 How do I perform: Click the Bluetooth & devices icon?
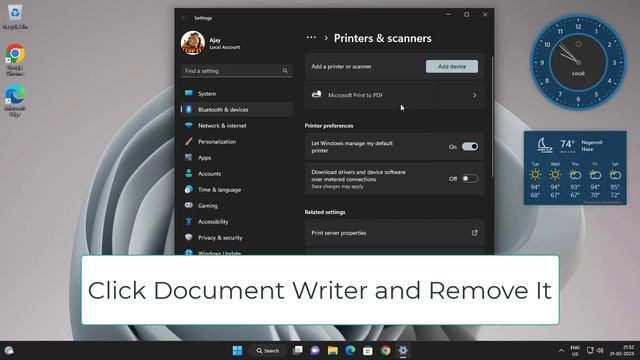pos(189,109)
